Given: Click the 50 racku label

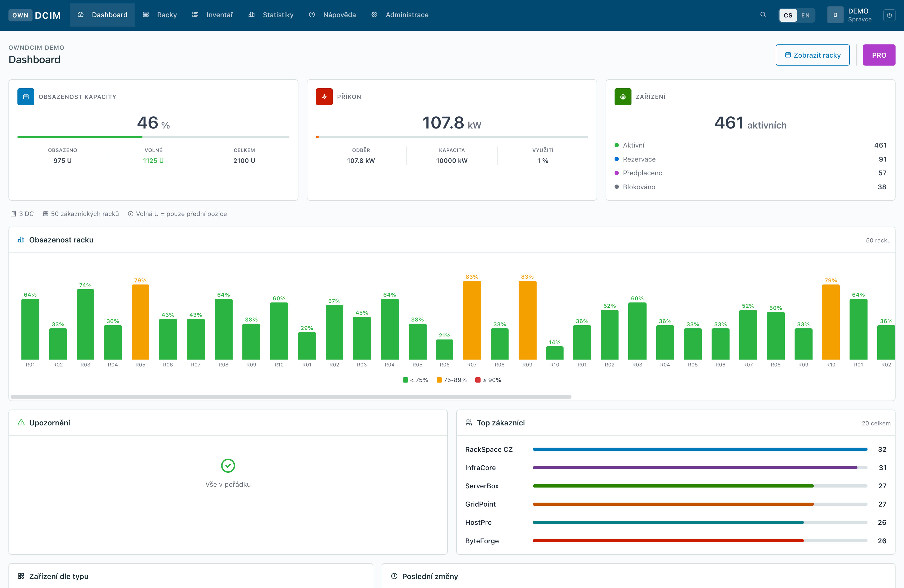Looking at the screenshot, I should 878,240.
